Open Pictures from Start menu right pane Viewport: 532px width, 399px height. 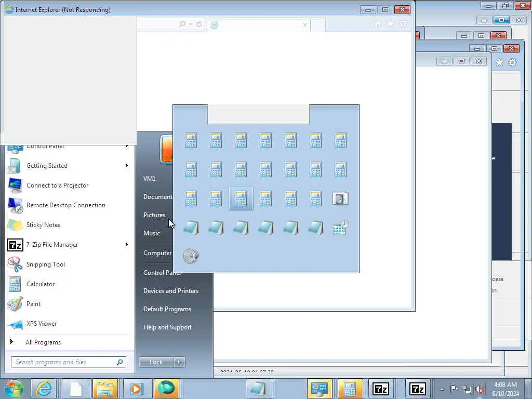154,215
